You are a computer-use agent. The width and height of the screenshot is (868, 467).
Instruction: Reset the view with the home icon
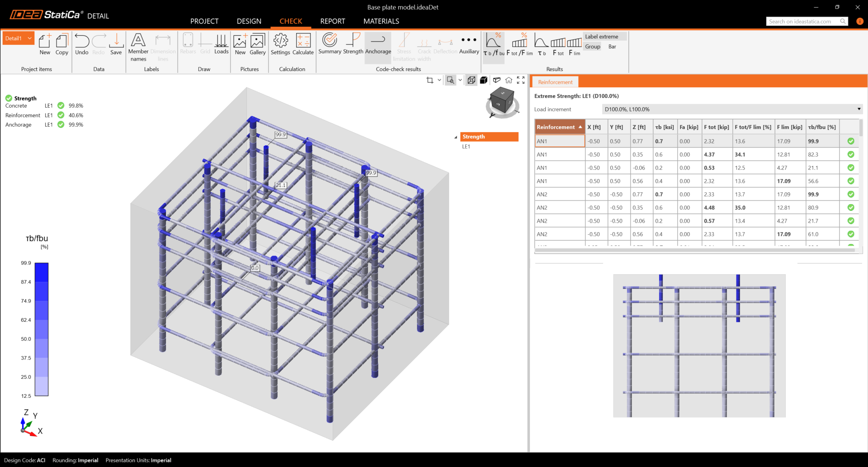(509, 80)
